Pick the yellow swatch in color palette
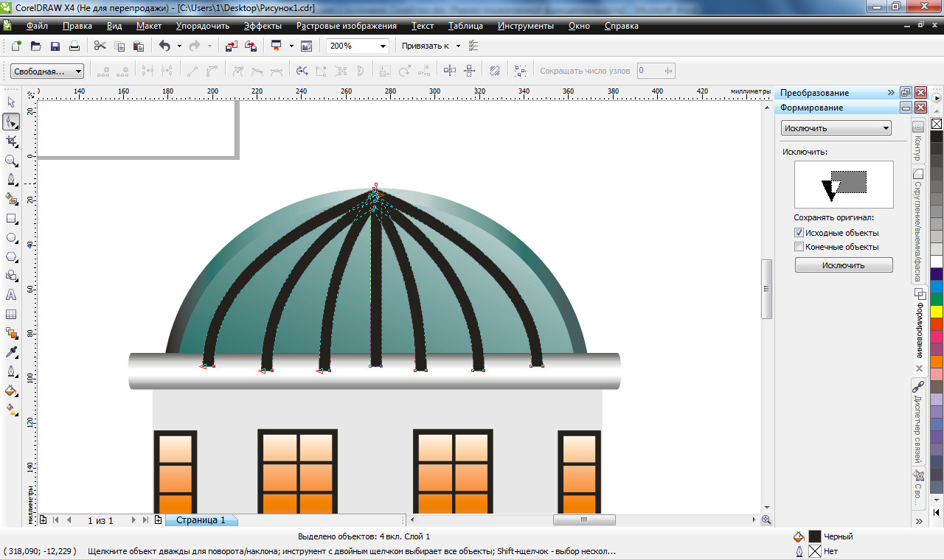Image resolution: width=944 pixels, height=560 pixels. pos(937,312)
